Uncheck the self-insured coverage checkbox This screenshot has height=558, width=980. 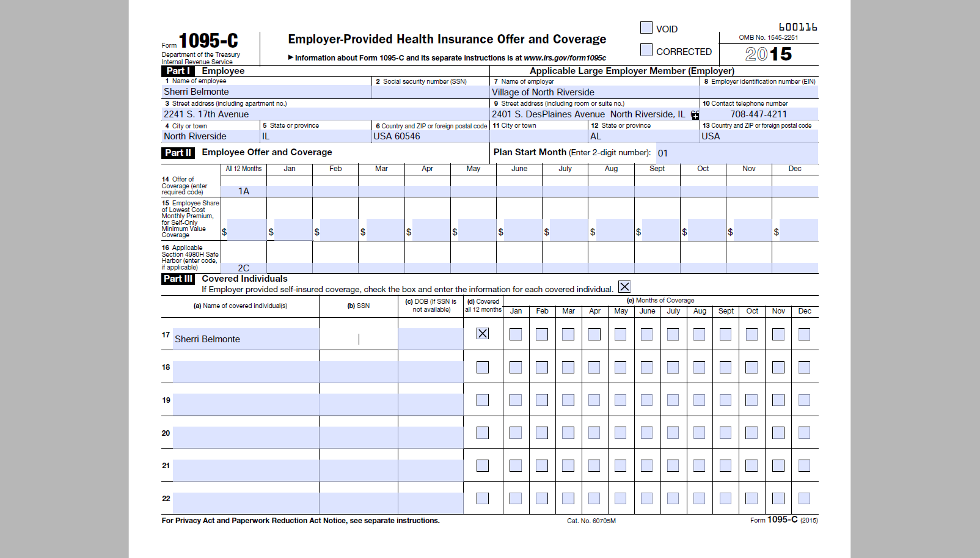coord(624,287)
